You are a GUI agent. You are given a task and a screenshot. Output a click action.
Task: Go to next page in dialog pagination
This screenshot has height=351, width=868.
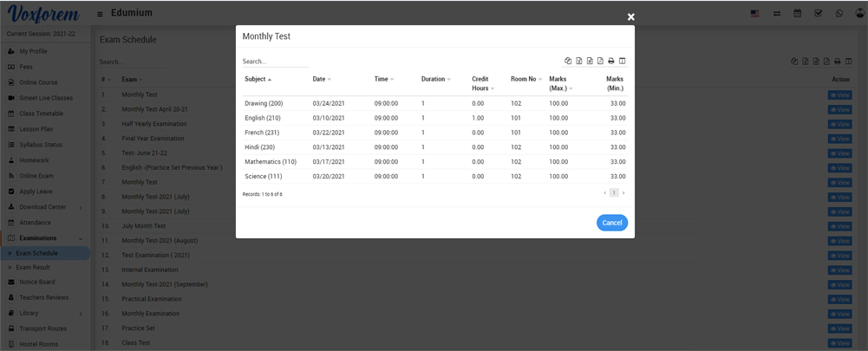(x=623, y=193)
